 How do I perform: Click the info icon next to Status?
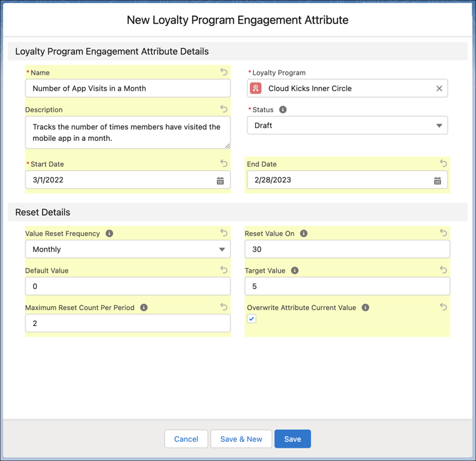click(x=283, y=110)
